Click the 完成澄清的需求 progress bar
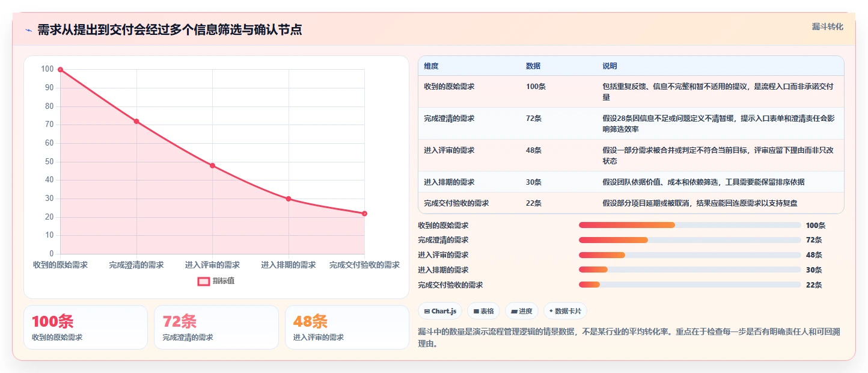Screen dimensions: 868x373 (689, 240)
